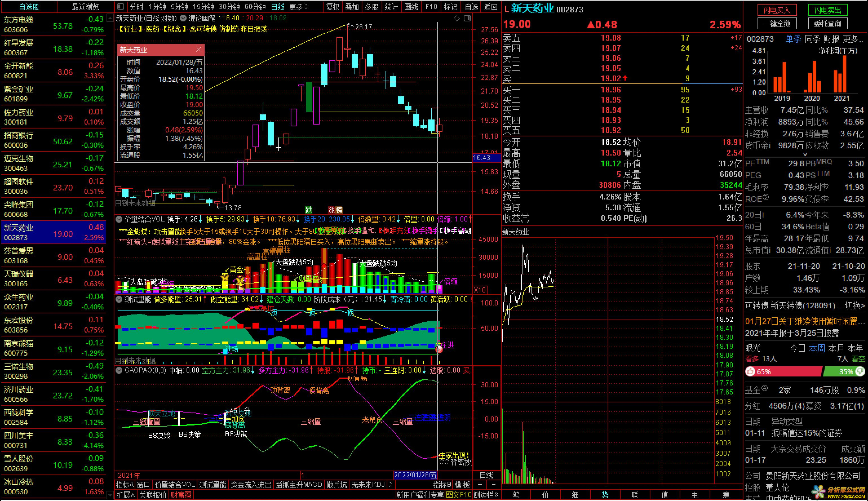The height and width of the screenshot is (501, 868).
Task: Zoom in chart with the + button
Action: pos(480,485)
